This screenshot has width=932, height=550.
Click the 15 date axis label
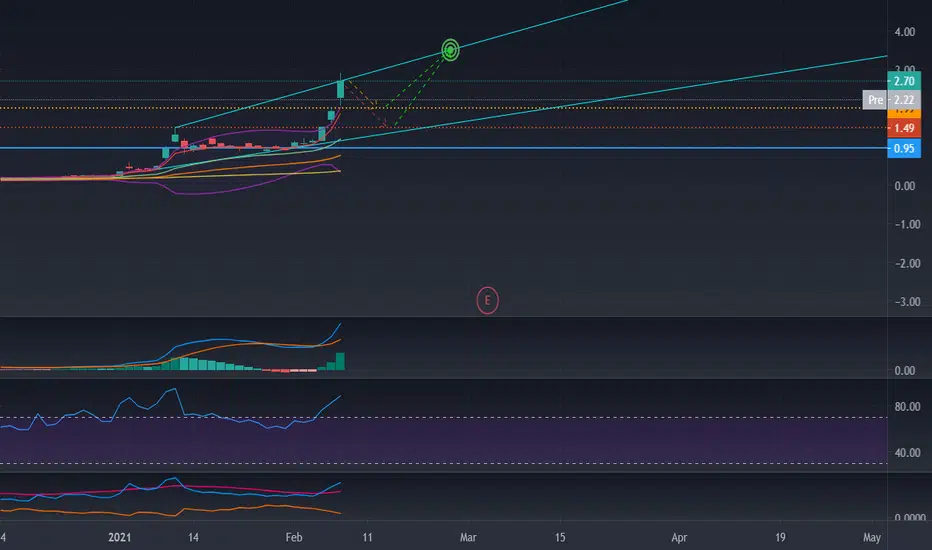(x=560, y=537)
